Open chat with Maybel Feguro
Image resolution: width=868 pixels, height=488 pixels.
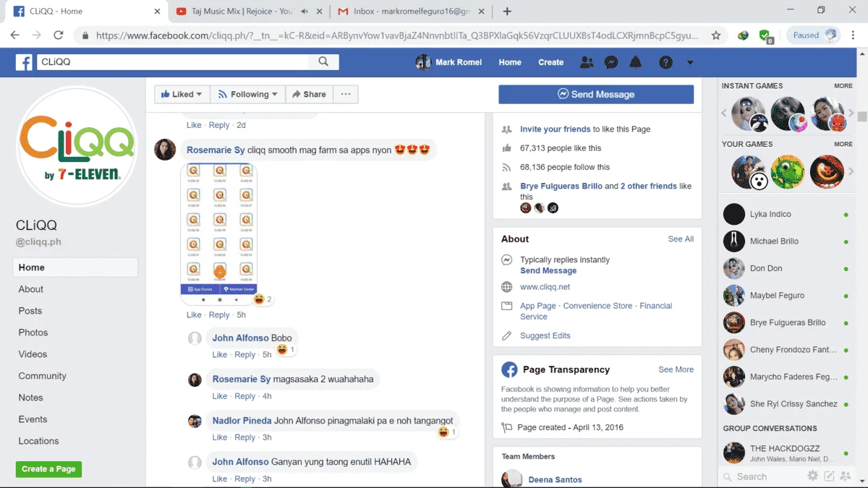(786, 296)
